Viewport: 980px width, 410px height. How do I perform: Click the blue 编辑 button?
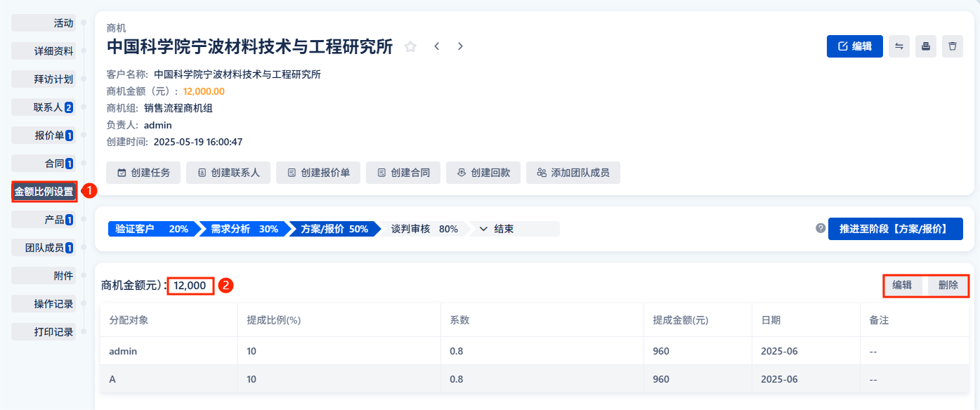click(855, 46)
